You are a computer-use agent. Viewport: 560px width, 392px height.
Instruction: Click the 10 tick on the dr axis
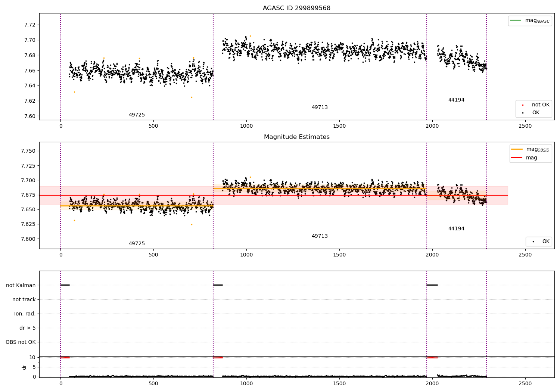click(32, 357)
